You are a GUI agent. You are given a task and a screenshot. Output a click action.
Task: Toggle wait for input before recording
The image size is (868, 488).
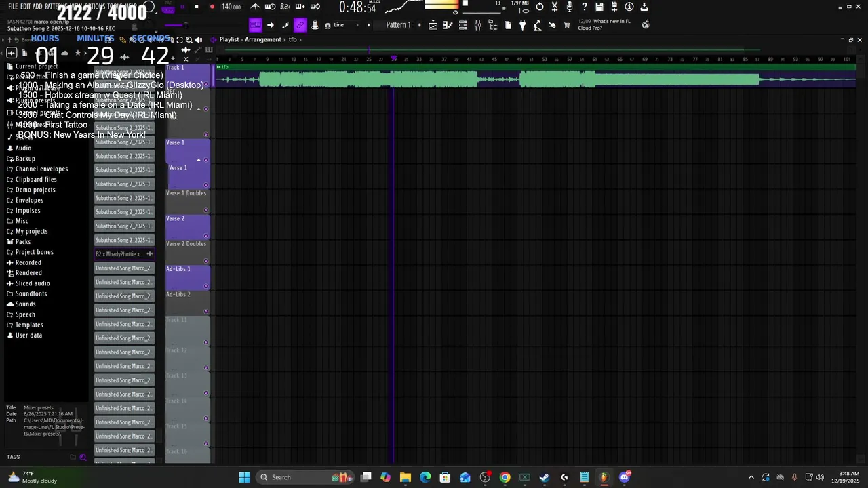click(x=270, y=7)
